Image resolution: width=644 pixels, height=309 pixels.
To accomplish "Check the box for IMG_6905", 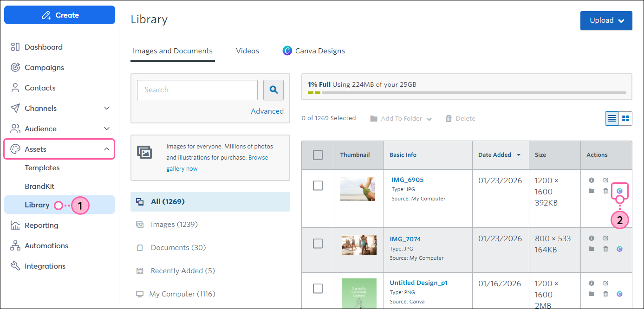I will pyautogui.click(x=318, y=186).
